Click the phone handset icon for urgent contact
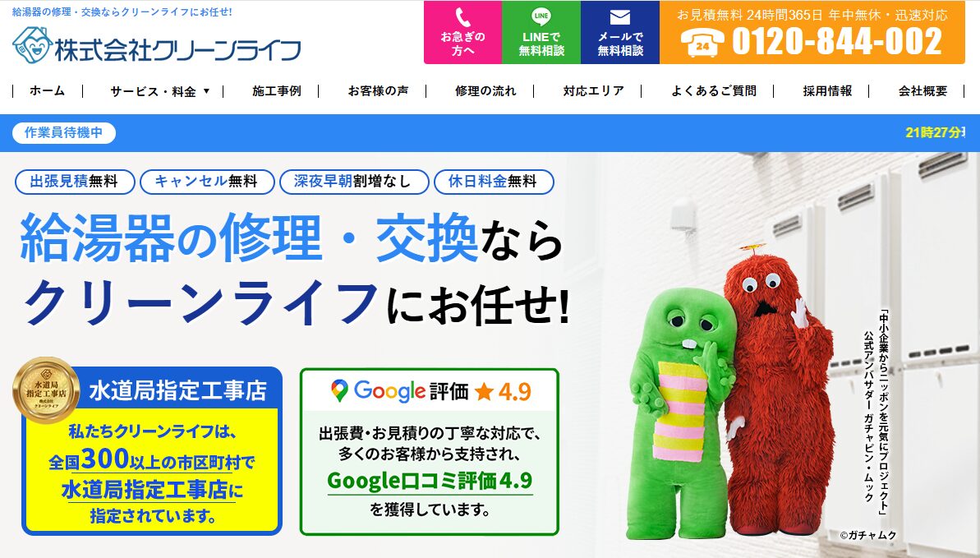The width and height of the screenshot is (980, 558). click(x=462, y=17)
